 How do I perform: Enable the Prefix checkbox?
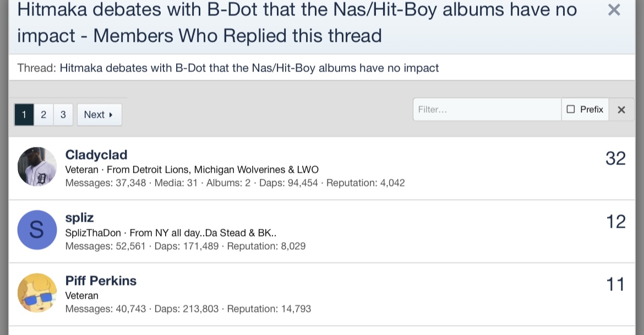point(571,109)
